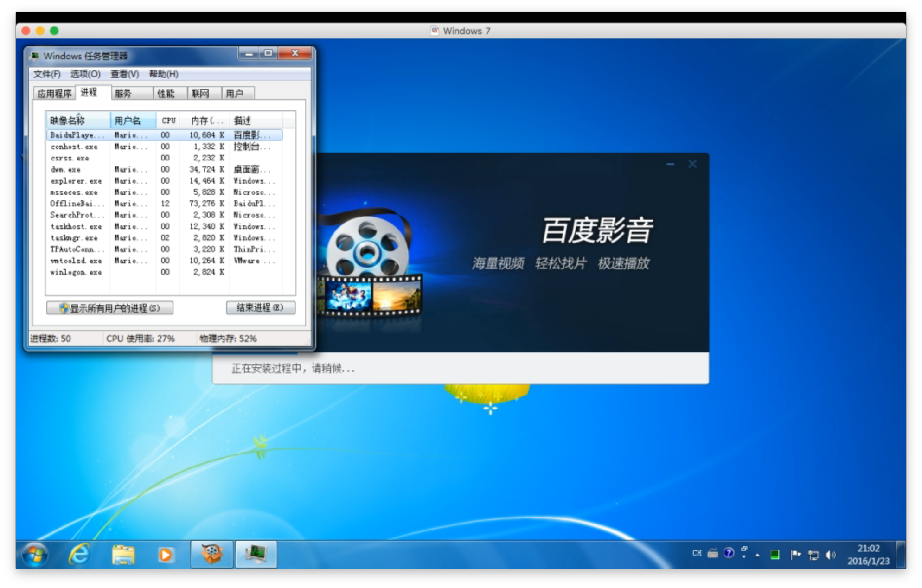The image size is (922, 588).
Task: Select the explorer.exe process row
Action: (x=165, y=181)
